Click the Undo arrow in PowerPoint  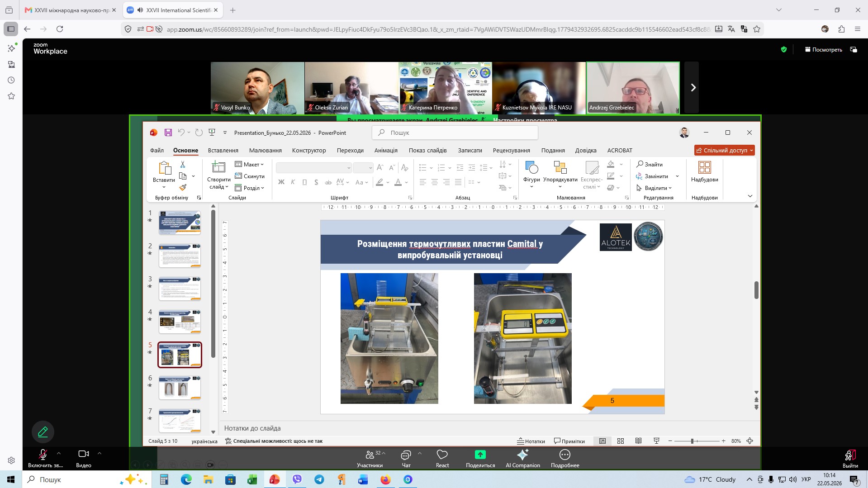181,133
